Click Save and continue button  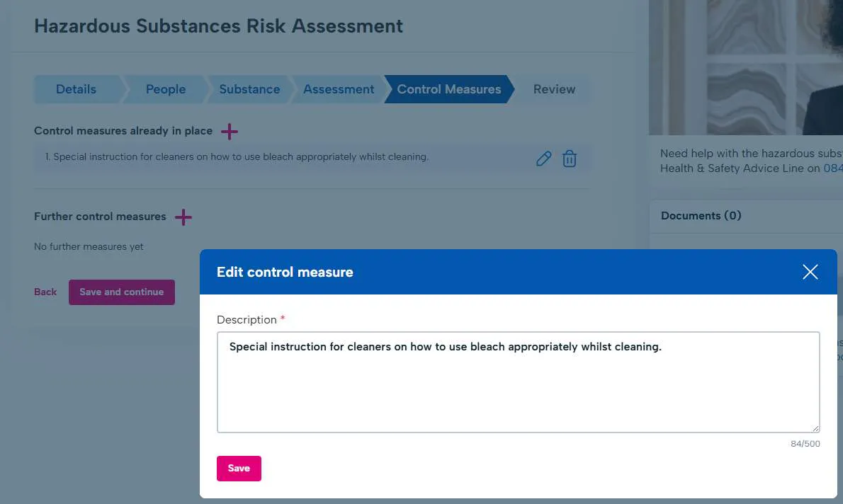(x=121, y=292)
